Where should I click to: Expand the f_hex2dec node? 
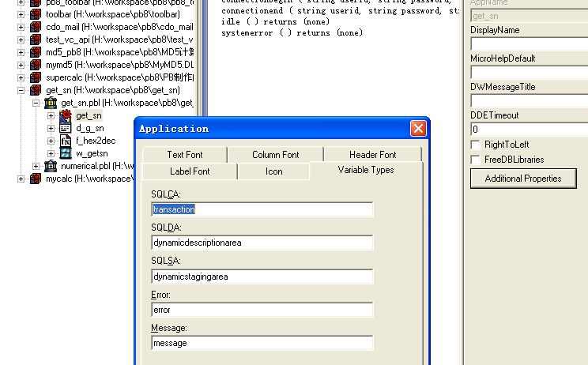[x=51, y=141]
